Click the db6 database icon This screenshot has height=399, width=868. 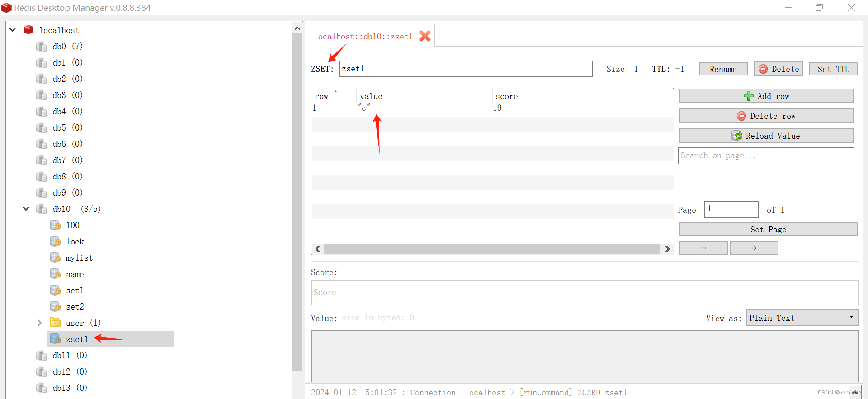pos(42,144)
